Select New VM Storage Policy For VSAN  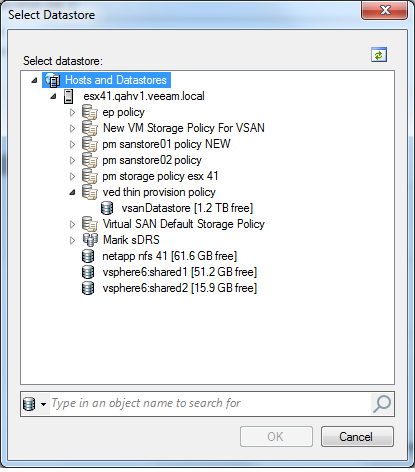(x=184, y=128)
